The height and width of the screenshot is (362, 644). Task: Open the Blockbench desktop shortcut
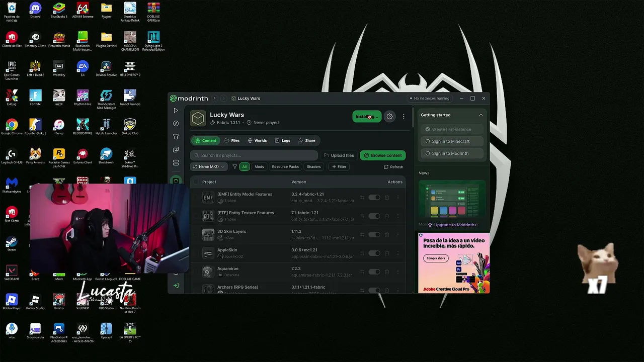(x=106, y=155)
